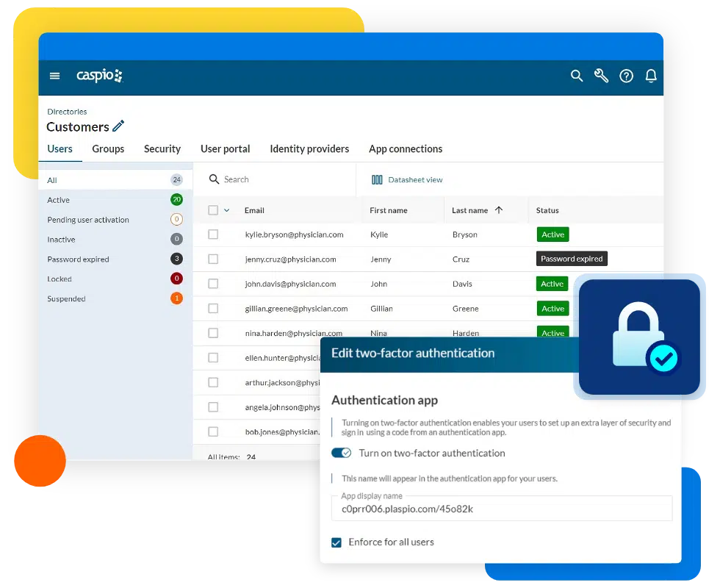This screenshot has width=720, height=588.
Task: Open the wrench tools icon
Action: click(x=602, y=75)
